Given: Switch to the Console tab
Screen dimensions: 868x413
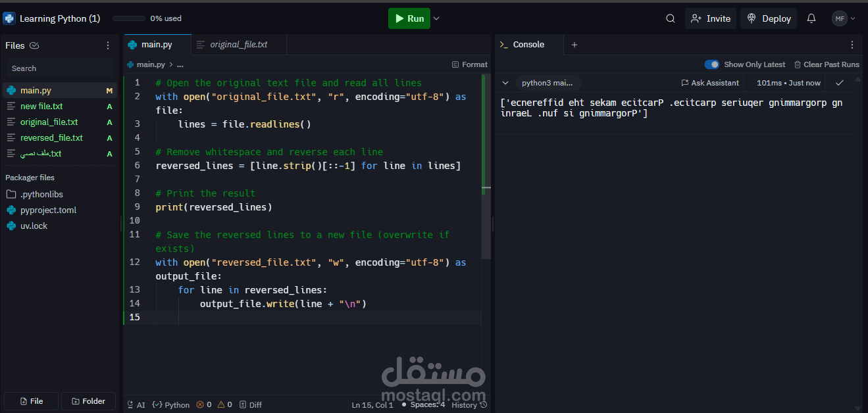Looking at the screenshot, I should [x=528, y=45].
